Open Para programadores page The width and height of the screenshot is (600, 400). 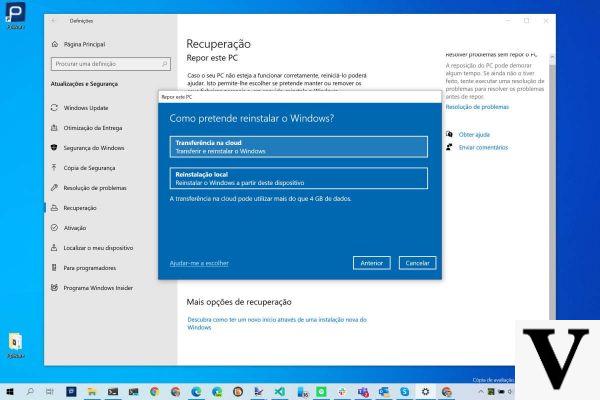pyautogui.click(x=90, y=268)
